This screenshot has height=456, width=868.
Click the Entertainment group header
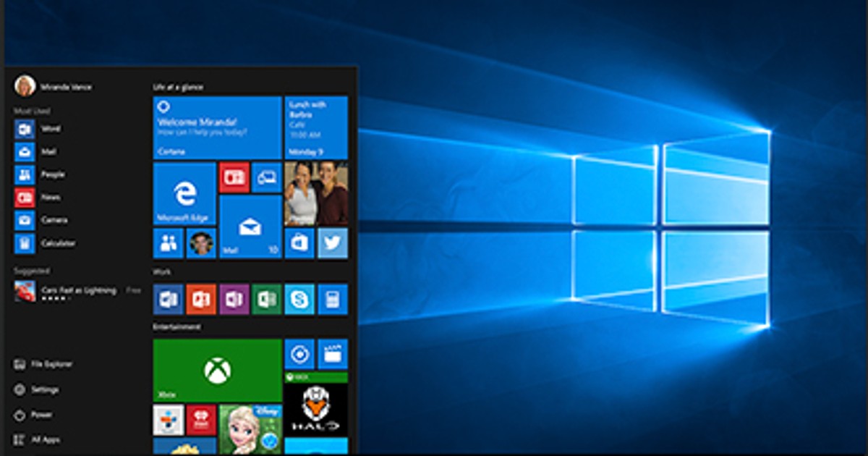point(176,327)
